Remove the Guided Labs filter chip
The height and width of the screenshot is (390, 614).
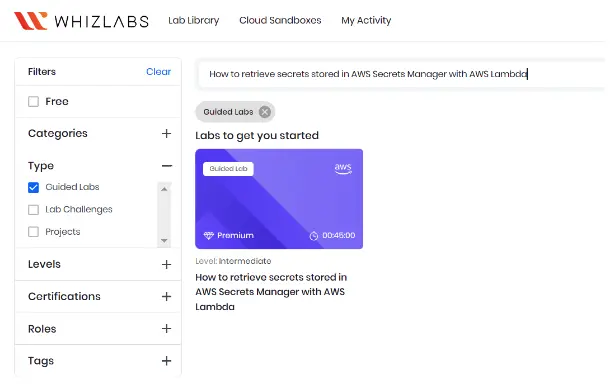(265, 112)
